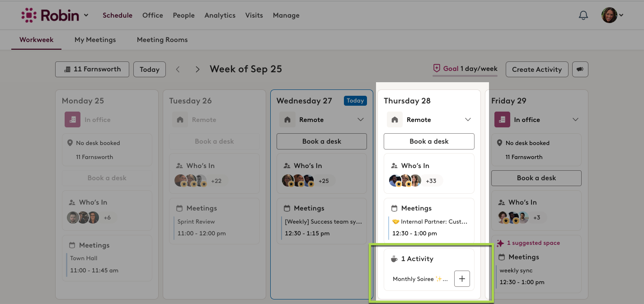
Task: Click Thursday's Remote home status icon
Action: (x=395, y=120)
